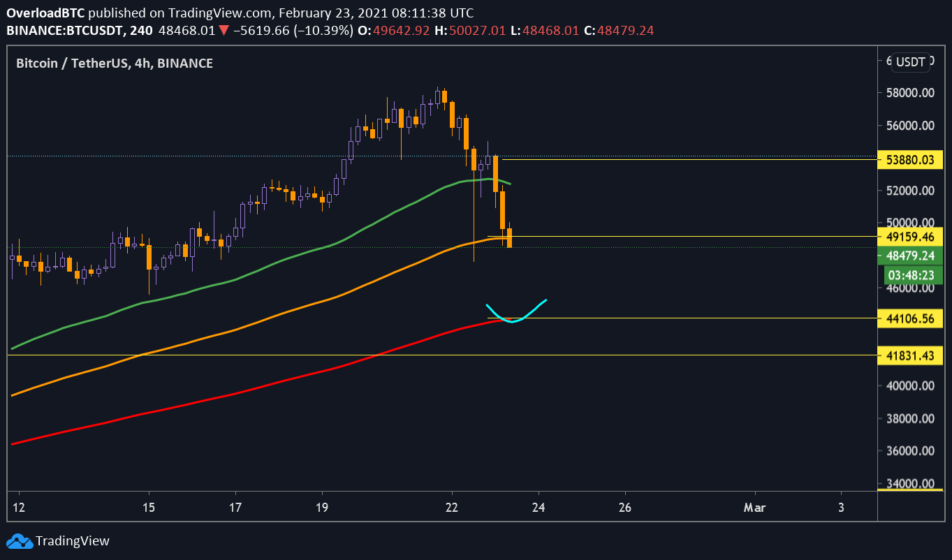Image resolution: width=952 pixels, height=560 pixels.
Task: Click the −5619.66 (−10.39%) change value
Action: 292,31
